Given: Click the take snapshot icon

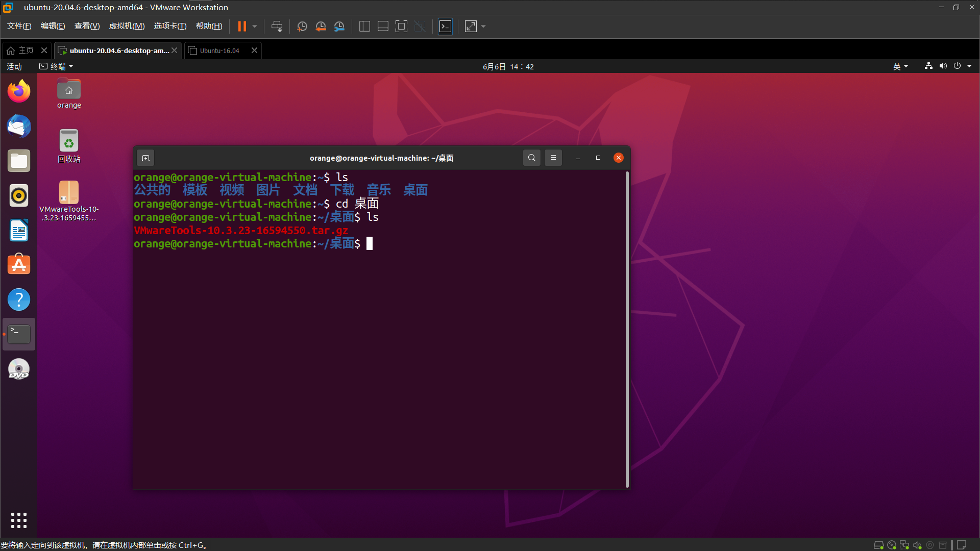Looking at the screenshot, I should [302, 27].
